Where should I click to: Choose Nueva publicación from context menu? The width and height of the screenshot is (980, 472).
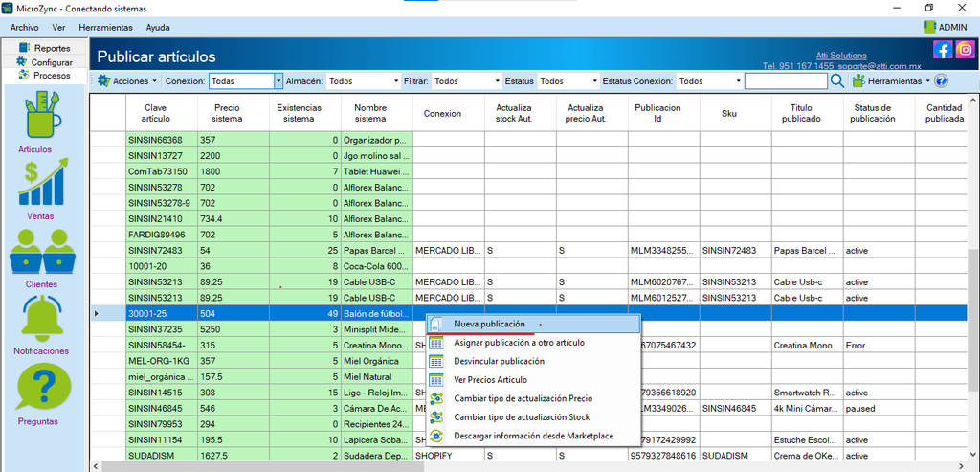(533, 324)
